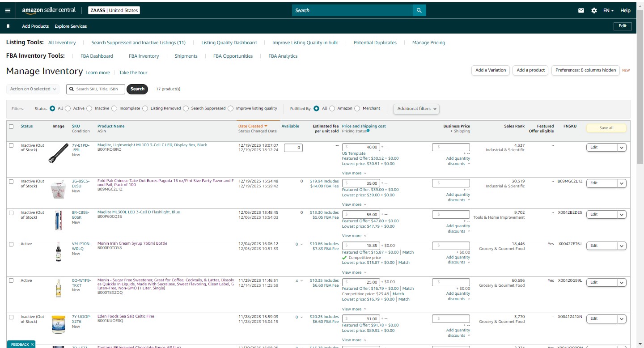Open Preferences: 8 columns hidden

point(586,70)
